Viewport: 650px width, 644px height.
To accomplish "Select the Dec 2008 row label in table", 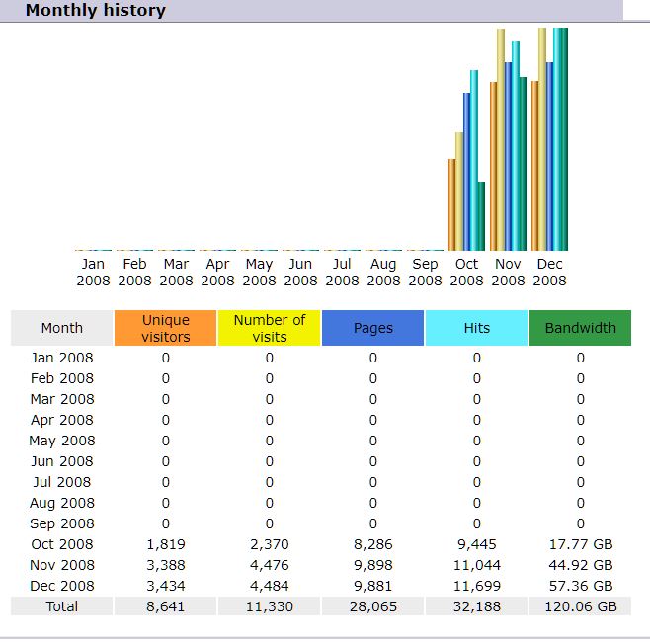I will [62, 586].
